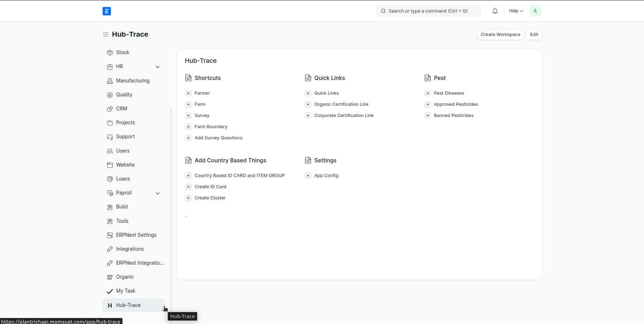Select My Task in the sidebar
Viewport: 644px width, 324px height.
click(126, 291)
